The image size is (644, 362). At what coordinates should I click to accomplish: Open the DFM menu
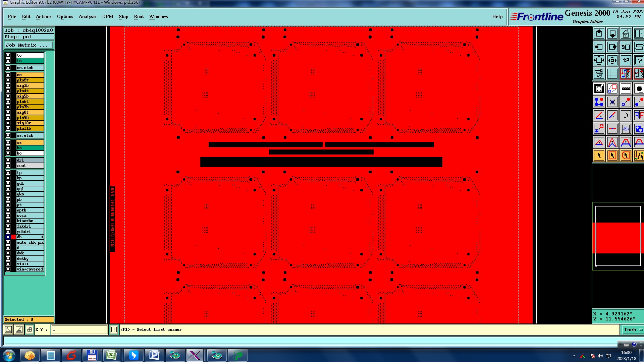tap(107, 16)
